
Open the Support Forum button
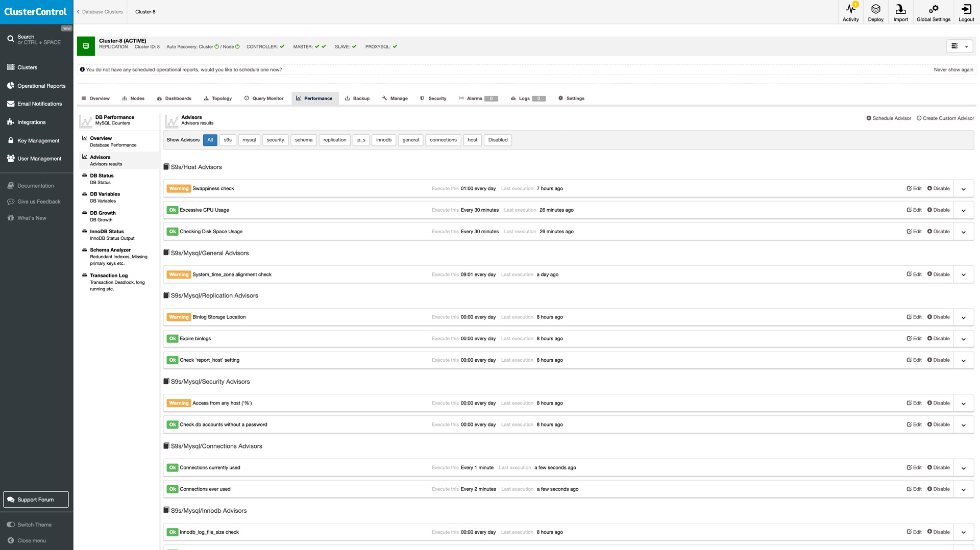36,499
